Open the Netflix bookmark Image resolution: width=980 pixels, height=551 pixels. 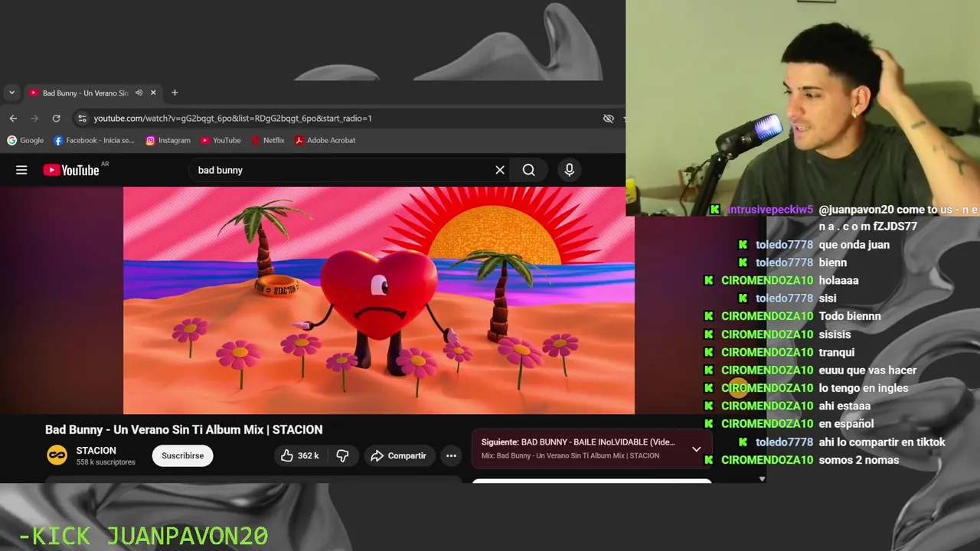coord(268,140)
